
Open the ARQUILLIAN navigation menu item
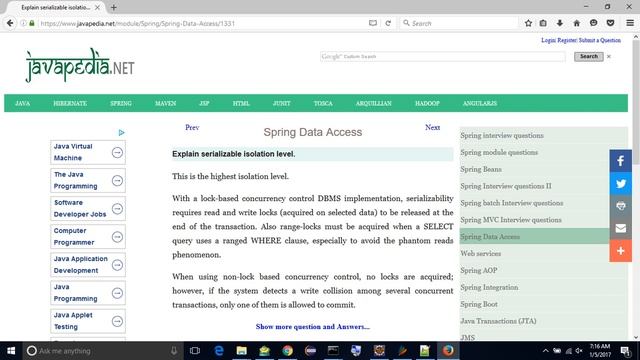[373, 103]
